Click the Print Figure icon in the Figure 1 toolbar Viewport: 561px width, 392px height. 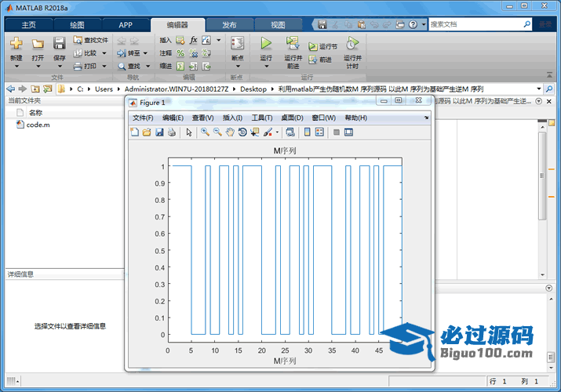172,132
